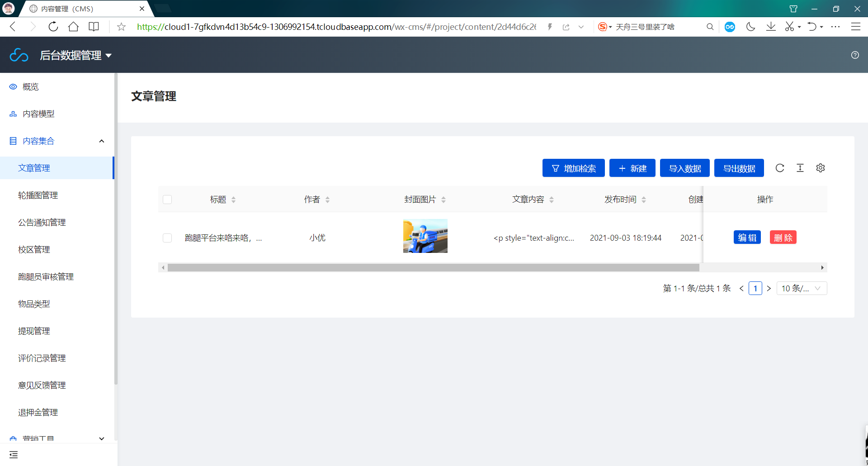Click the help question mark icon
This screenshot has height=466, width=868.
coord(854,55)
